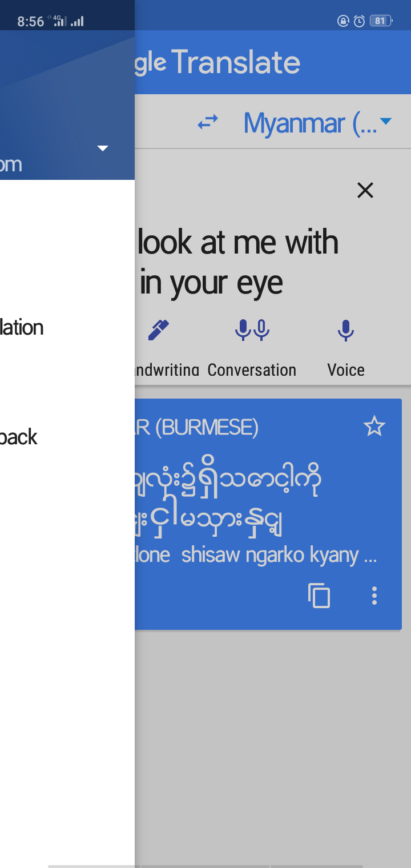411x868 pixels.
Task: Select the translation entry in the navigation drawer
Action: point(22,327)
